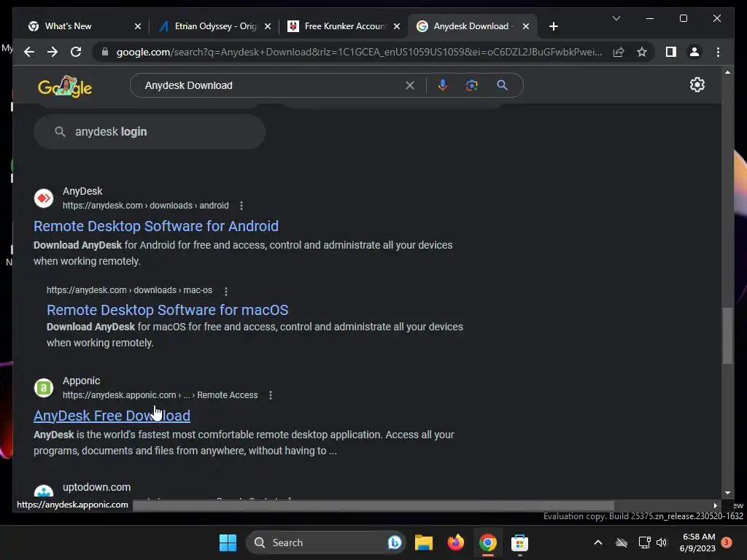747x560 pixels.
Task: Close the What's New tab
Action: [138, 26]
